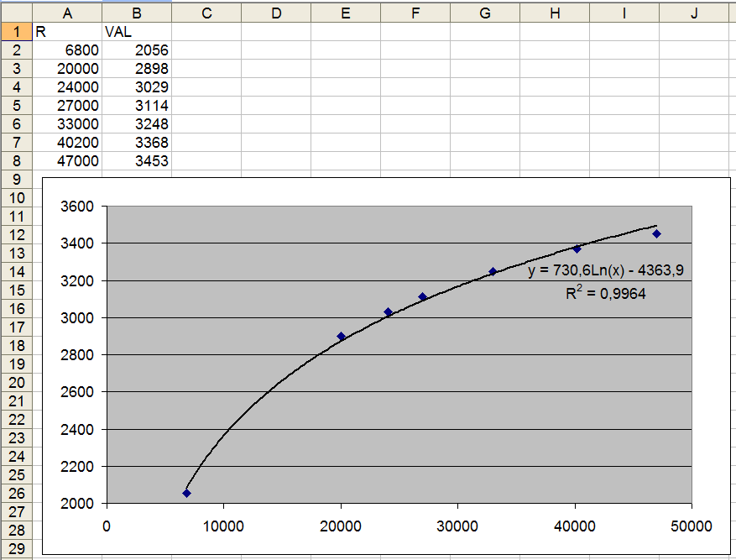Viewport: 736px width, 560px height.
Task: Select row 2 header
Action: click(17, 50)
